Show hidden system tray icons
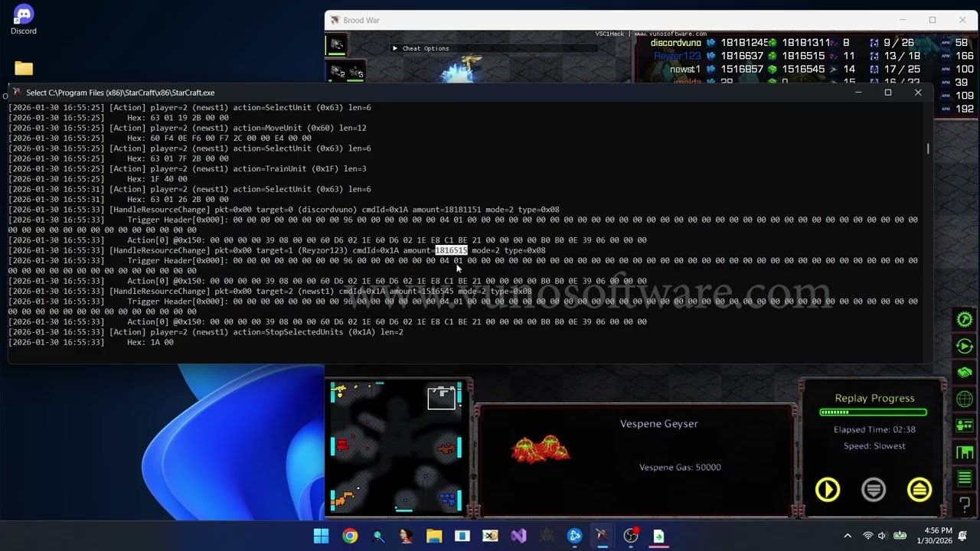 point(848,536)
